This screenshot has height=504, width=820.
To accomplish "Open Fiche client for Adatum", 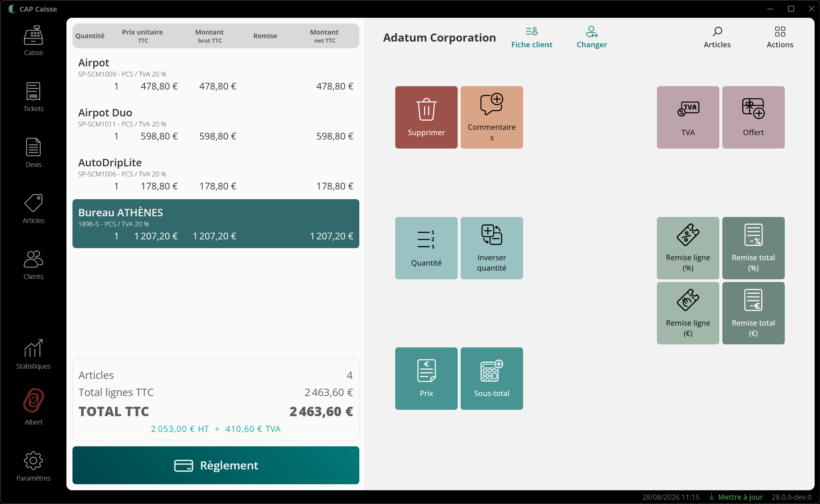I will [x=531, y=38].
